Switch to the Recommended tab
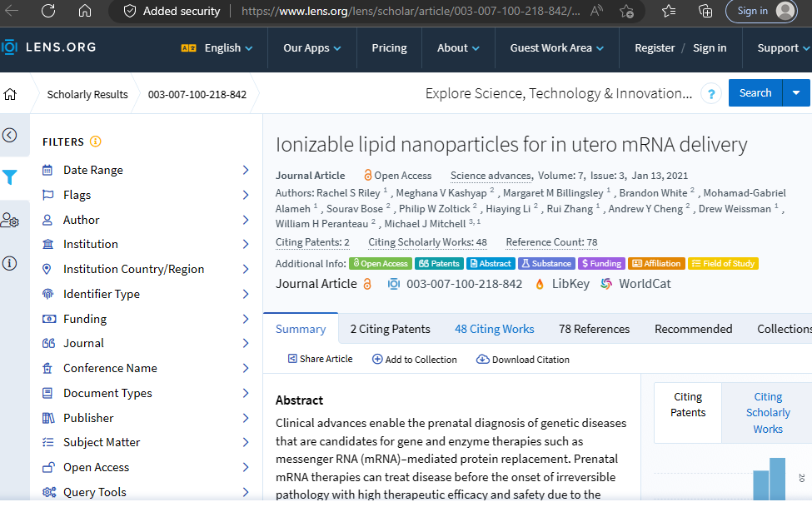The image size is (812, 507). (x=694, y=329)
